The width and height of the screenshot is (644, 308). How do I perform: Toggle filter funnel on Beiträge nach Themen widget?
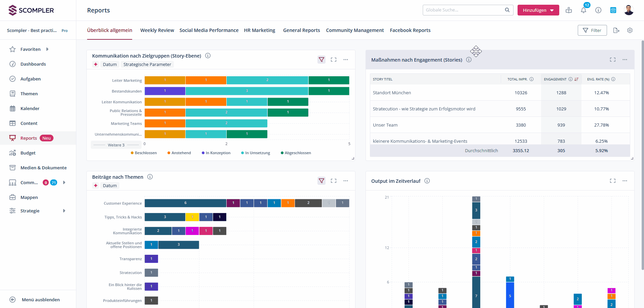click(x=321, y=181)
